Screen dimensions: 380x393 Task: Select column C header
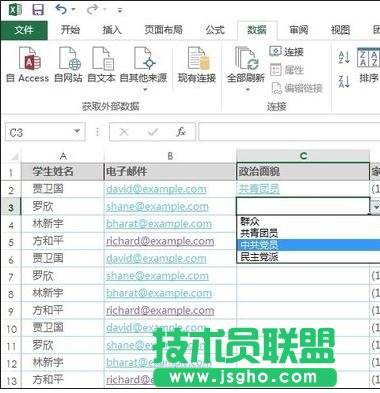(303, 156)
